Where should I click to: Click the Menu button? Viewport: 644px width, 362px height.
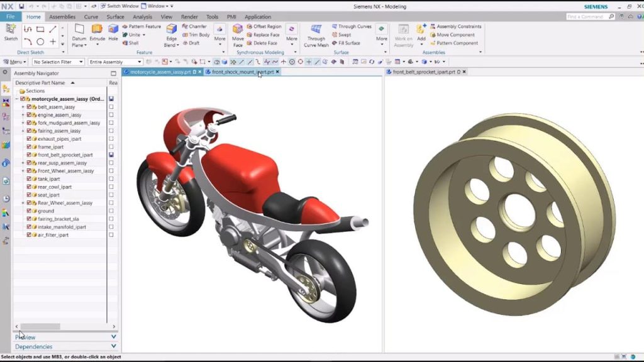tap(16, 62)
